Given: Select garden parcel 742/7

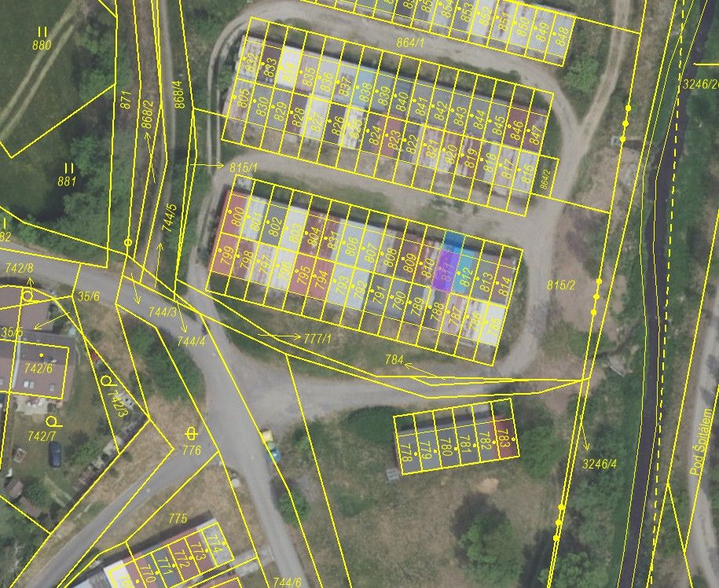Looking at the screenshot, I should [x=40, y=435].
